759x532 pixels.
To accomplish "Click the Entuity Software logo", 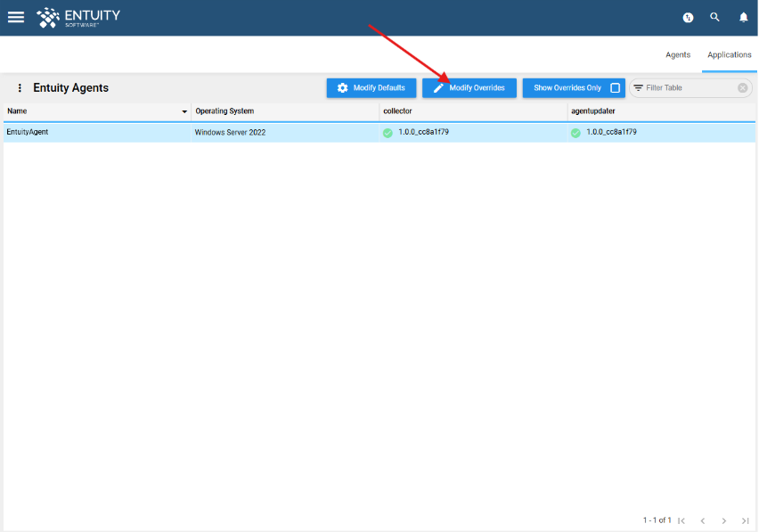I will coord(78,18).
